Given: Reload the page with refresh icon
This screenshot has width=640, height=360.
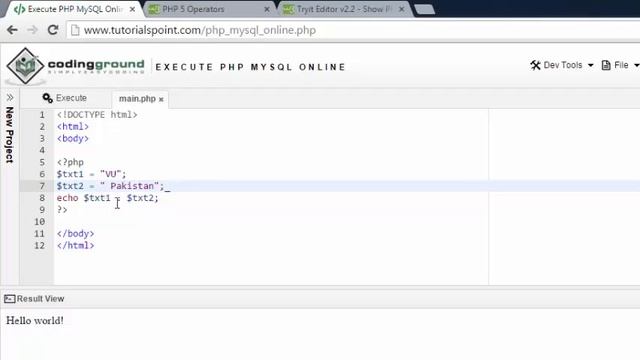Looking at the screenshot, I should click(53, 30).
